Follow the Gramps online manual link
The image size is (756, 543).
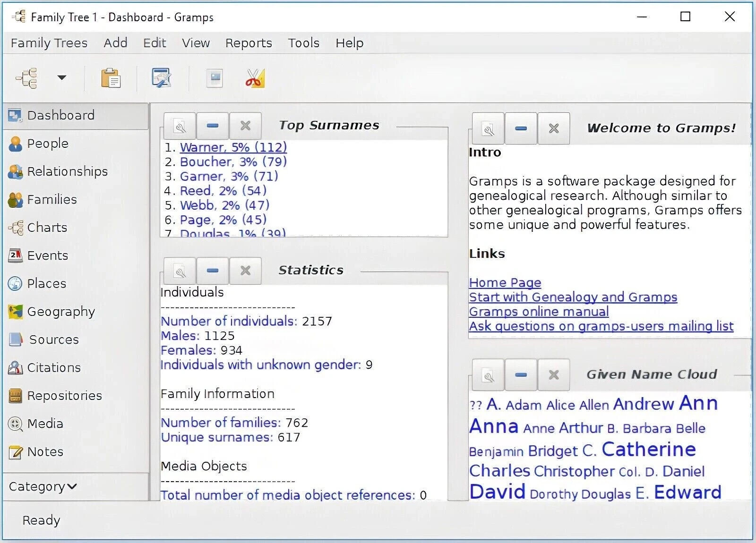(x=539, y=312)
